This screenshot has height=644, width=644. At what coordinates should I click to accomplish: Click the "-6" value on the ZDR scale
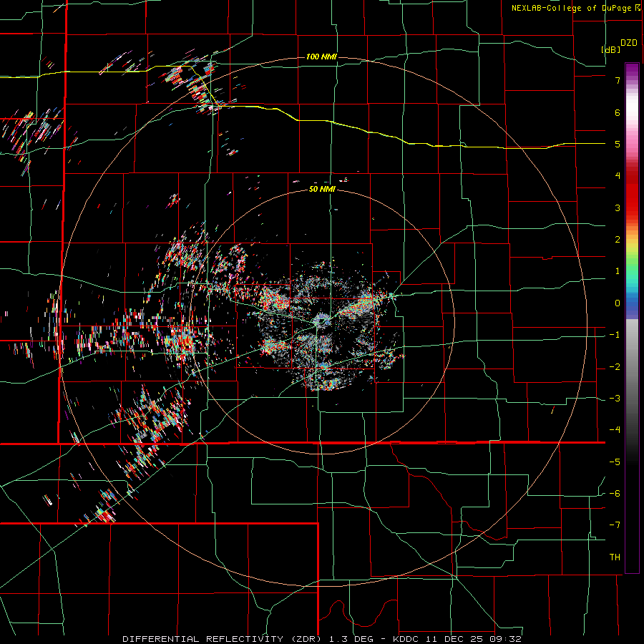click(x=615, y=494)
